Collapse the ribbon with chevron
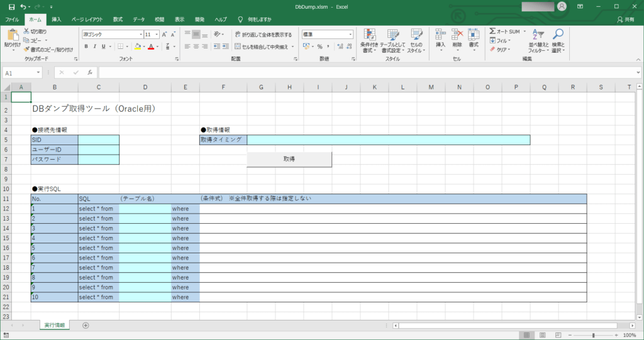The width and height of the screenshot is (644, 340). [x=638, y=60]
